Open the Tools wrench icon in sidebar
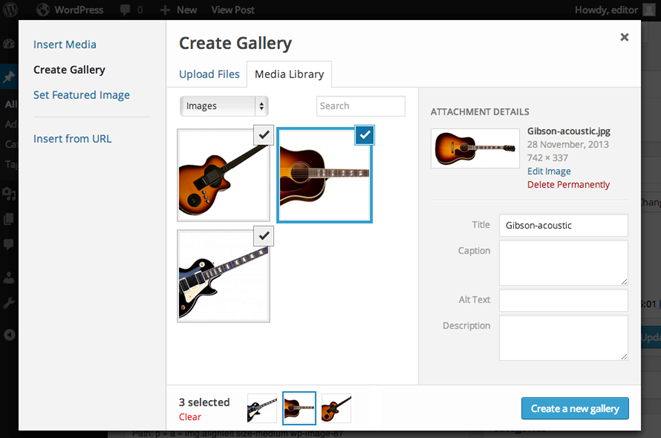 point(9,303)
